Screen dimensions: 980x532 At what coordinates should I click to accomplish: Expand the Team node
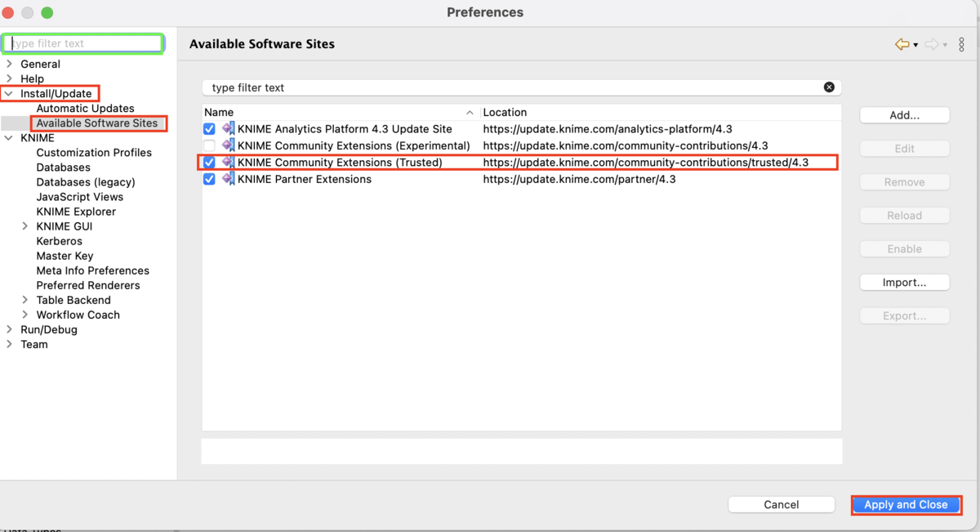tap(9, 344)
